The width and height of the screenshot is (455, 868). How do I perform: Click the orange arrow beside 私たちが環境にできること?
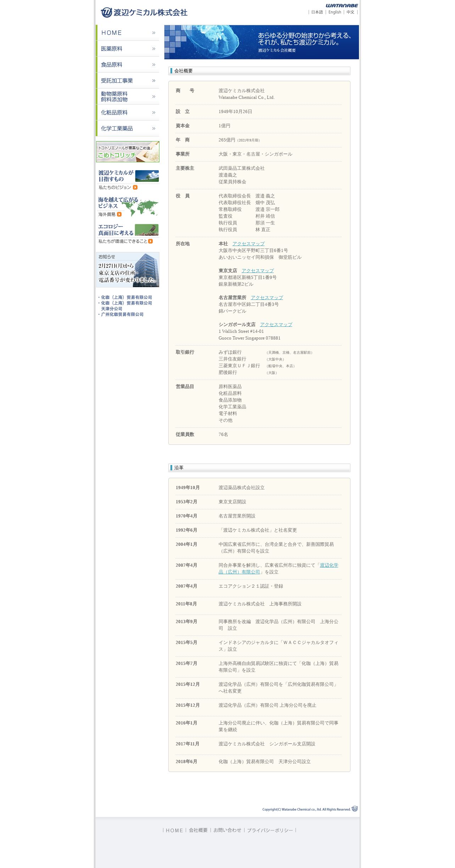pos(150,241)
